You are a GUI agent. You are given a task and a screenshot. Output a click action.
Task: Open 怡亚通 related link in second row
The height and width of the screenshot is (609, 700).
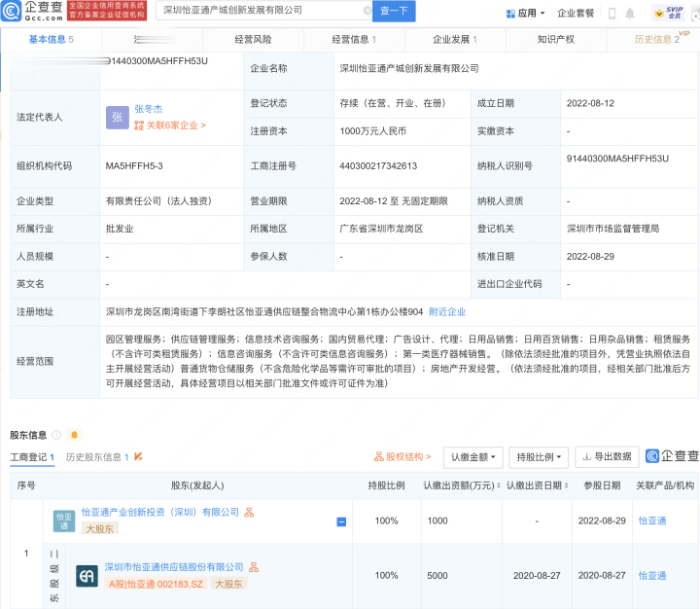click(652, 576)
